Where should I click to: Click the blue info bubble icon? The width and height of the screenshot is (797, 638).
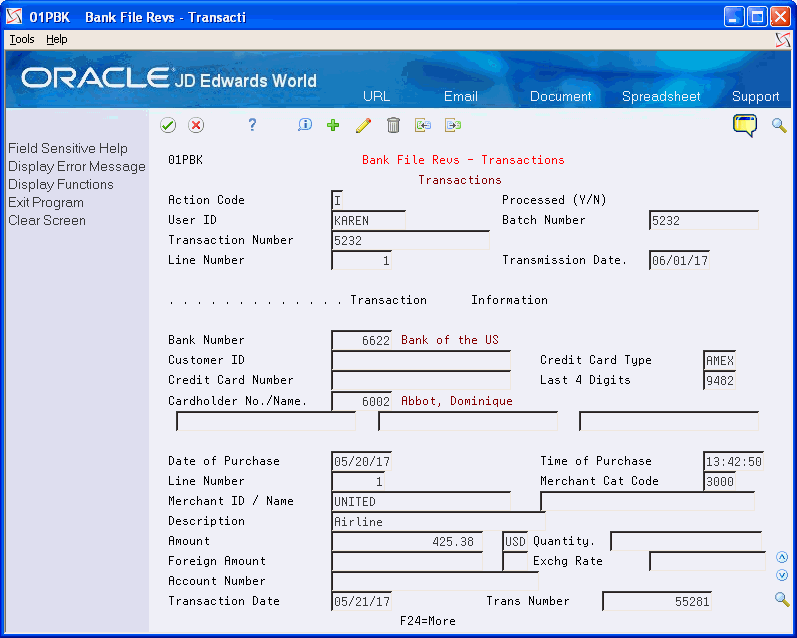304,125
